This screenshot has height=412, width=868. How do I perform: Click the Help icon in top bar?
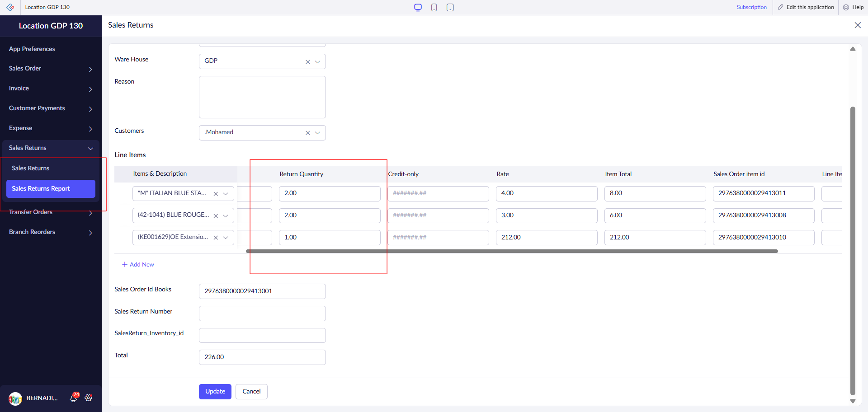click(x=846, y=7)
